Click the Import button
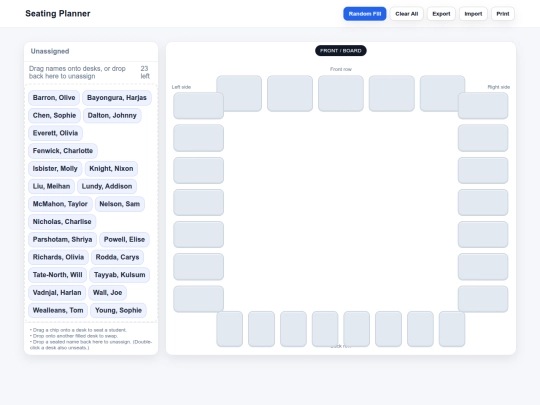The height and width of the screenshot is (405, 540). click(x=473, y=14)
